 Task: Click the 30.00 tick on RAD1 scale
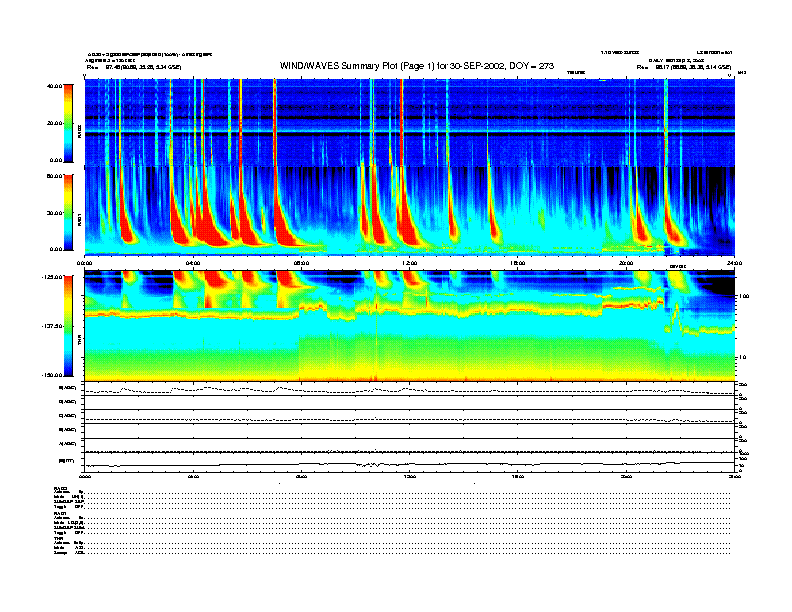[54, 213]
